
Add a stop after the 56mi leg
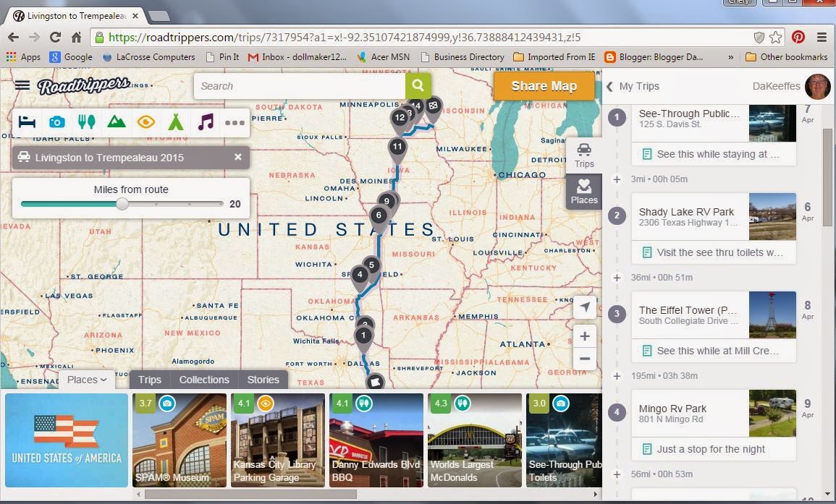(617, 474)
